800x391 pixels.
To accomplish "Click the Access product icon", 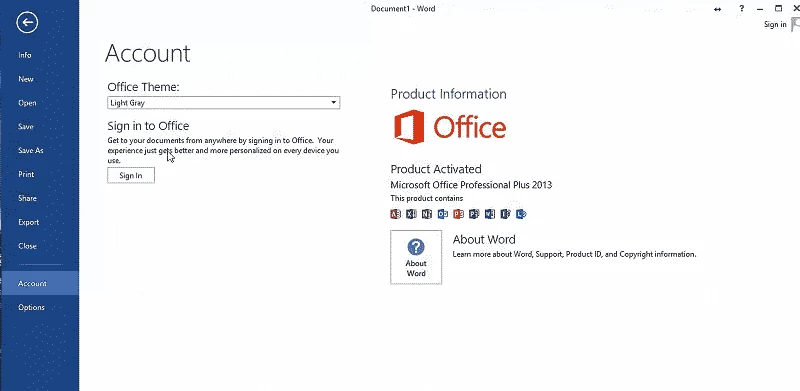I will click(395, 214).
